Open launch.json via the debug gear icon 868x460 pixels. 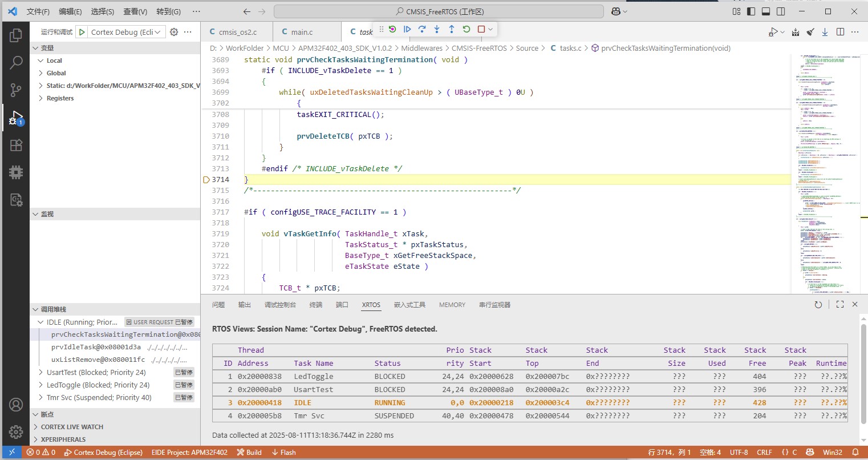point(174,32)
